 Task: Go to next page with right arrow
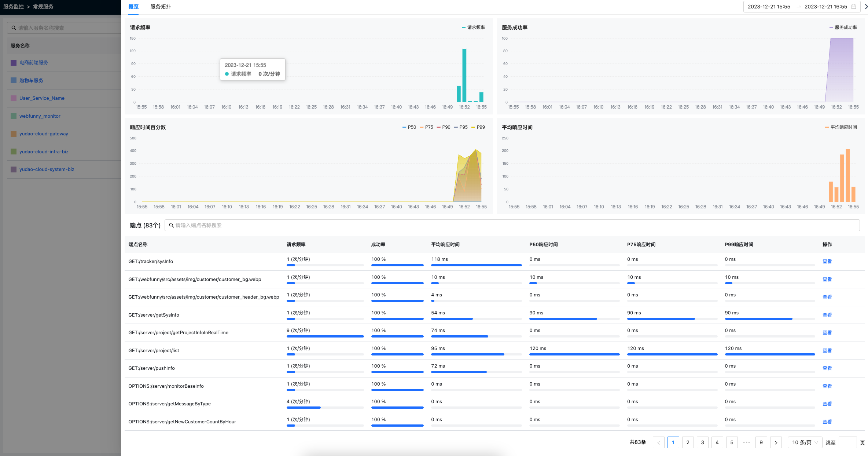(776, 442)
